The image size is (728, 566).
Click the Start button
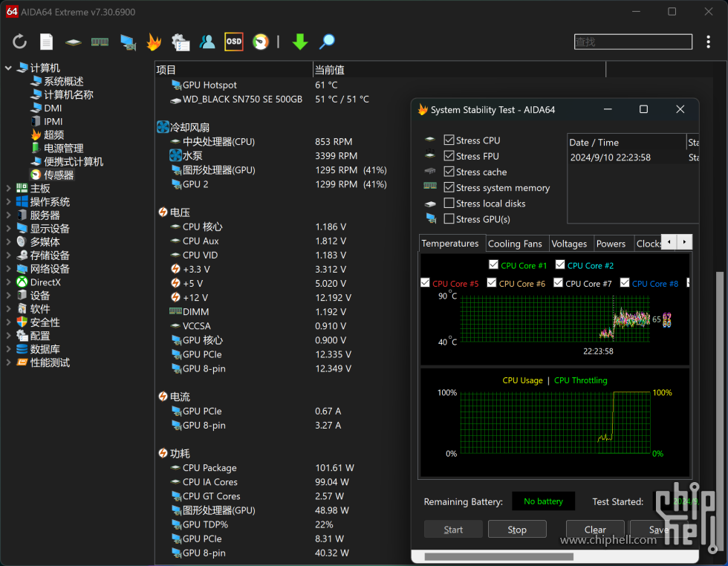tap(453, 530)
